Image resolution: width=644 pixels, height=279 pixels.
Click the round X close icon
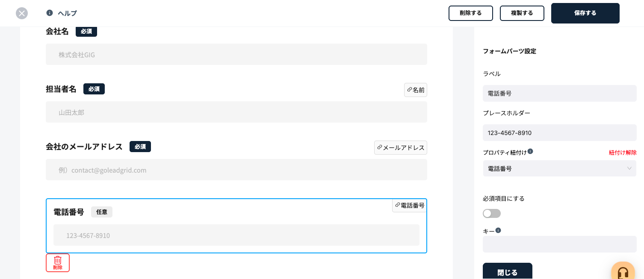click(x=22, y=13)
